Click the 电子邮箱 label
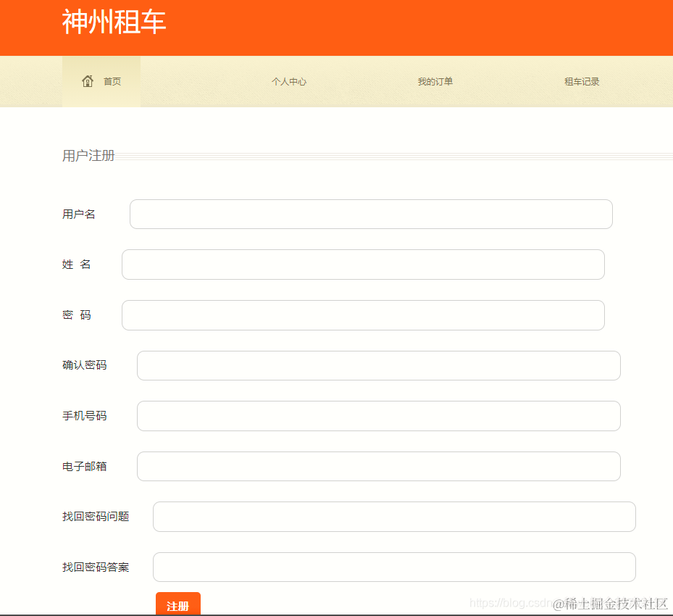Image resolution: width=673 pixels, height=616 pixels. click(85, 466)
